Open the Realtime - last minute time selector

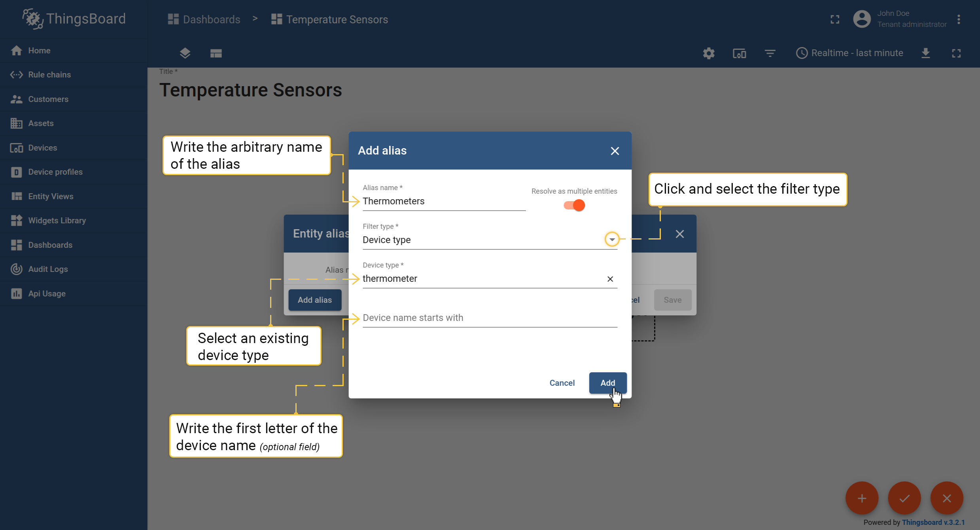tap(849, 53)
